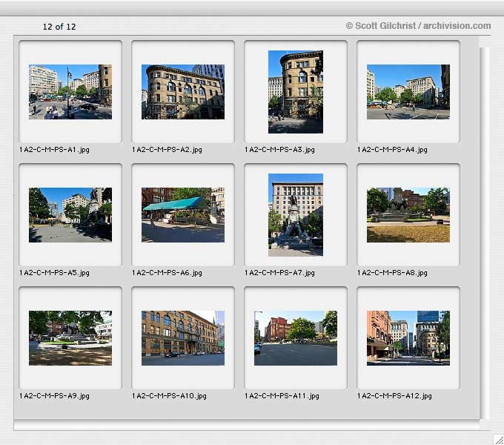Click the filename label 1A2-C-M-PS-A3.jpg

coord(279,150)
